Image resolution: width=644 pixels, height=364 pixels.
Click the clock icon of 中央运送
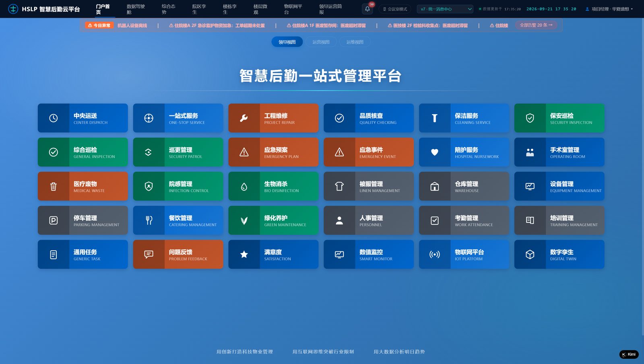click(53, 118)
